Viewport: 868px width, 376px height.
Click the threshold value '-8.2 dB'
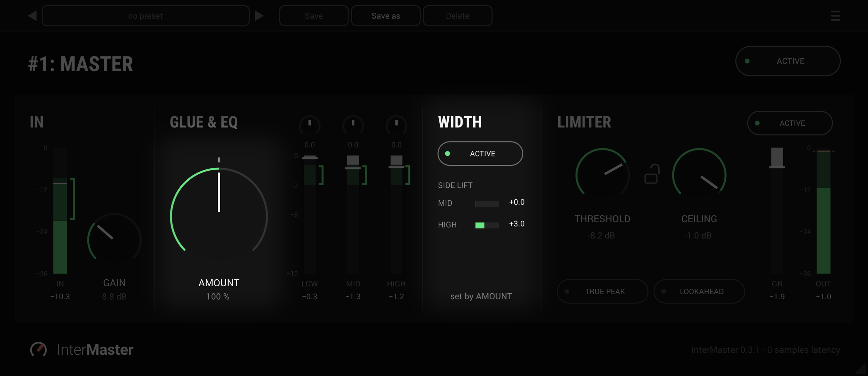click(601, 235)
